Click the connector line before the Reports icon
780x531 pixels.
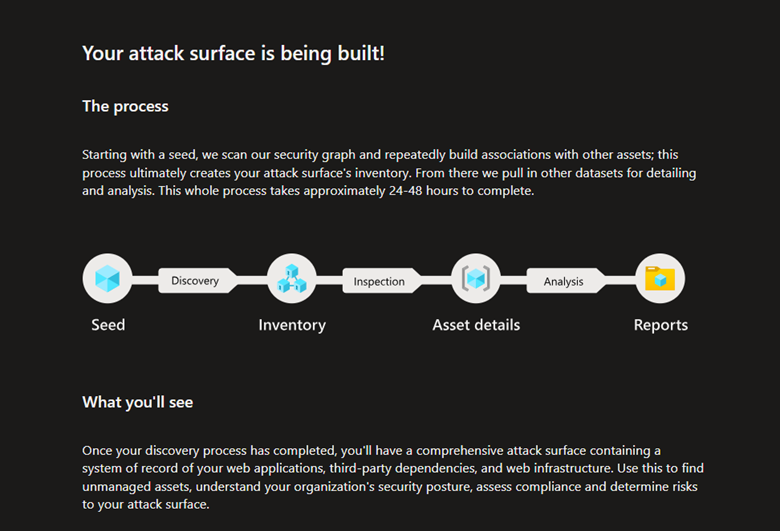(621, 281)
